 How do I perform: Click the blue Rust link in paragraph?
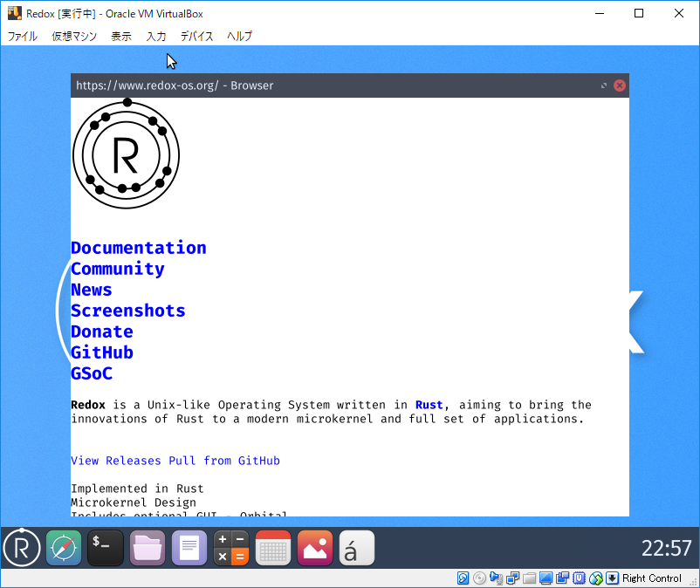pyautogui.click(x=429, y=405)
